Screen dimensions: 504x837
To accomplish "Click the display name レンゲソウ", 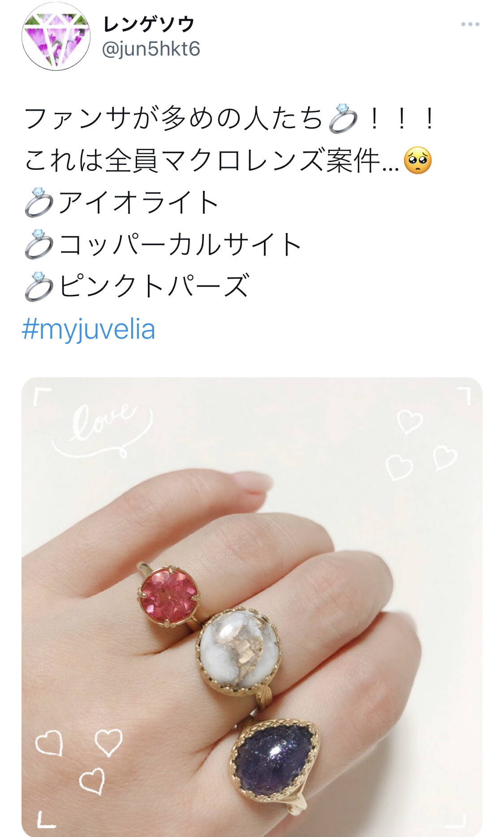I will 149,24.
